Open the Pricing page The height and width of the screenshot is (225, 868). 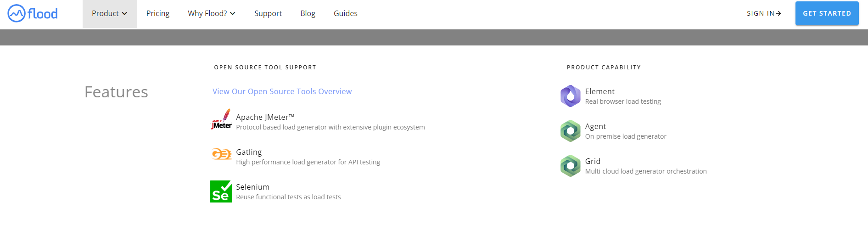pyautogui.click(x=158, y=14)
